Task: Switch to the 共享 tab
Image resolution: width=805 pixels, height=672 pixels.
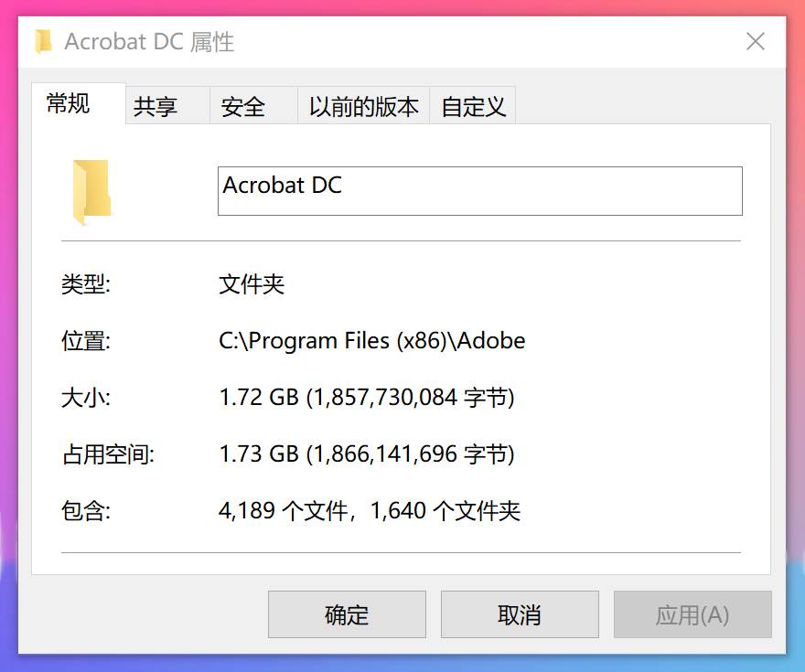Action: 158,104
